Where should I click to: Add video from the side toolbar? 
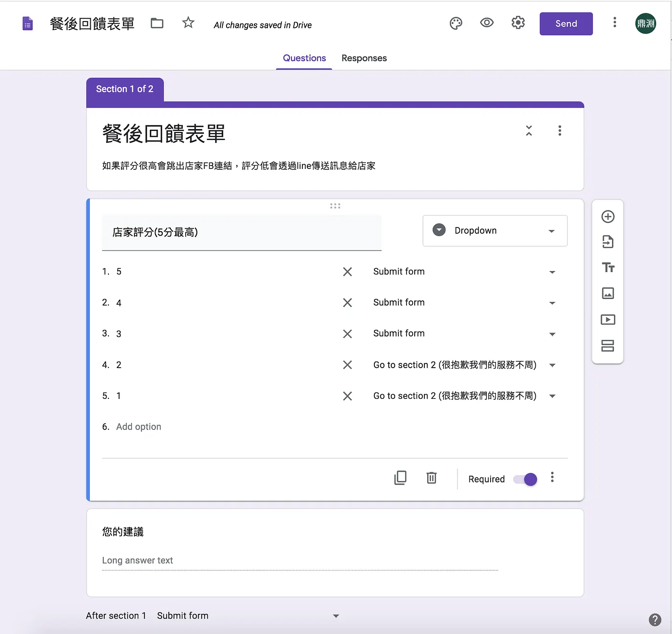click(608, 320)
